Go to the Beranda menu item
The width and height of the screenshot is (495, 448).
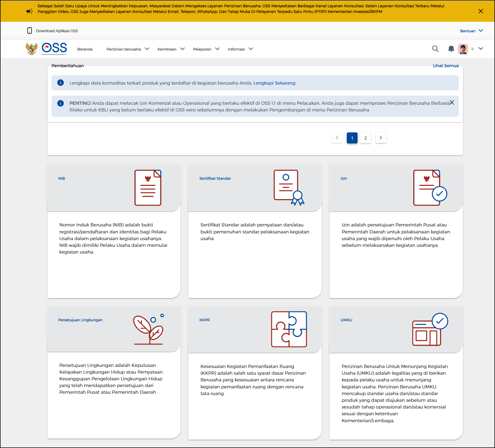85,49
